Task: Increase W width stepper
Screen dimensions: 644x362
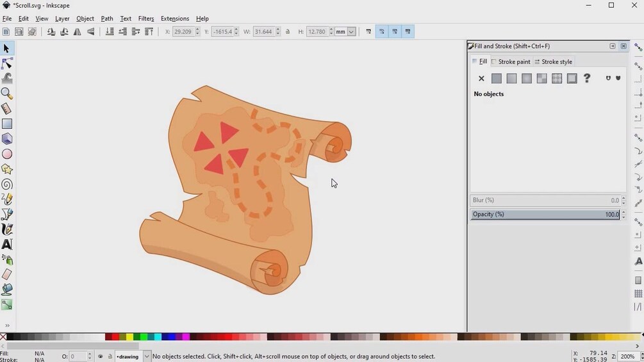Action: [278, 29]
